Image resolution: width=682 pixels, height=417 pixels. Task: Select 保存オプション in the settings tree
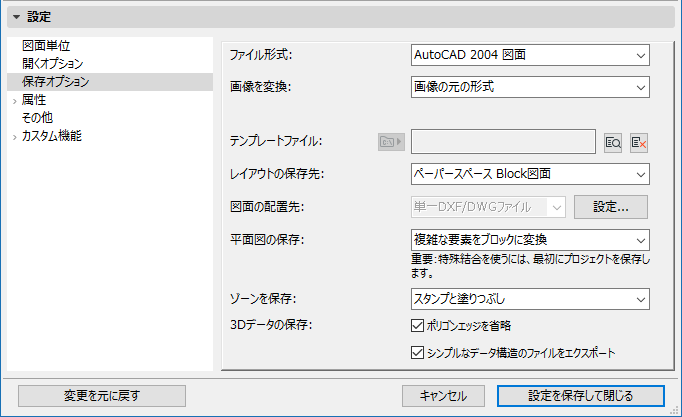point(110,82)
